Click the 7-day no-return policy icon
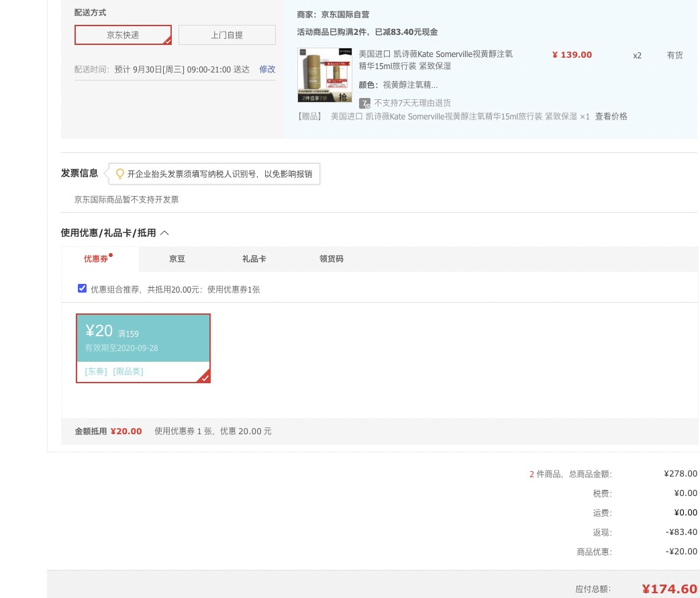Screen dimensions: 700x598 pos(364,103)
